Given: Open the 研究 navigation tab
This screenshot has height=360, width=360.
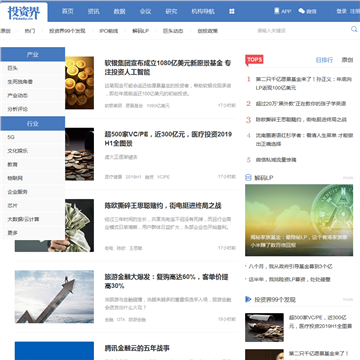Looking at the screenshot, I should (x=171, y=11).
